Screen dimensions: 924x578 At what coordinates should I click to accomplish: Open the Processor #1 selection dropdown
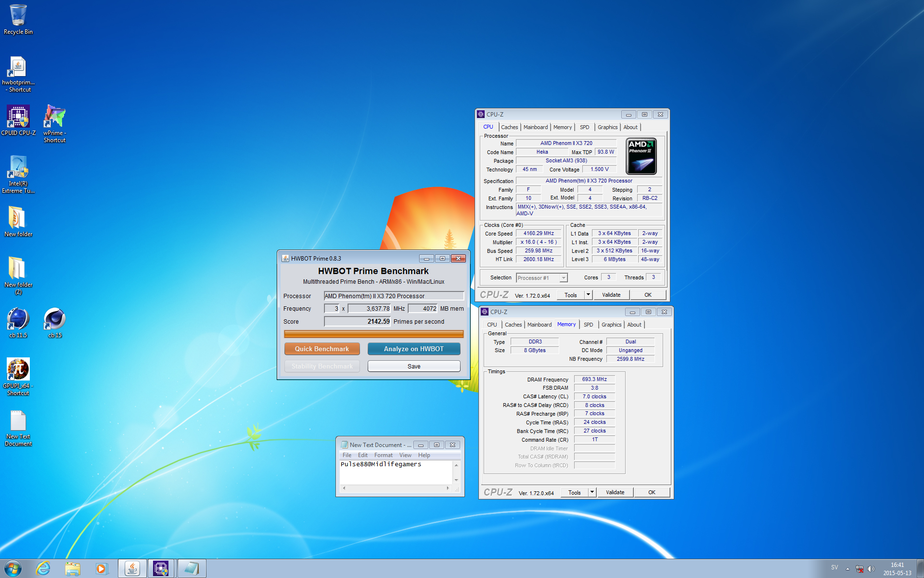[x=542, y=278]
